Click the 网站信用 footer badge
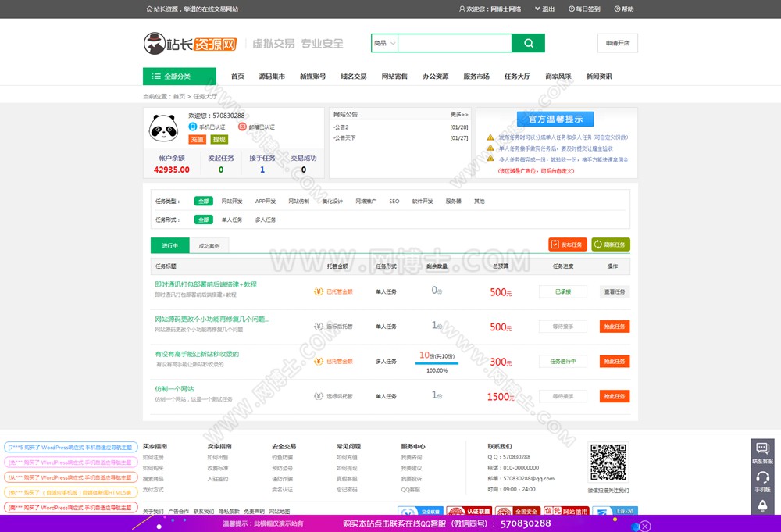 [566, 511]
